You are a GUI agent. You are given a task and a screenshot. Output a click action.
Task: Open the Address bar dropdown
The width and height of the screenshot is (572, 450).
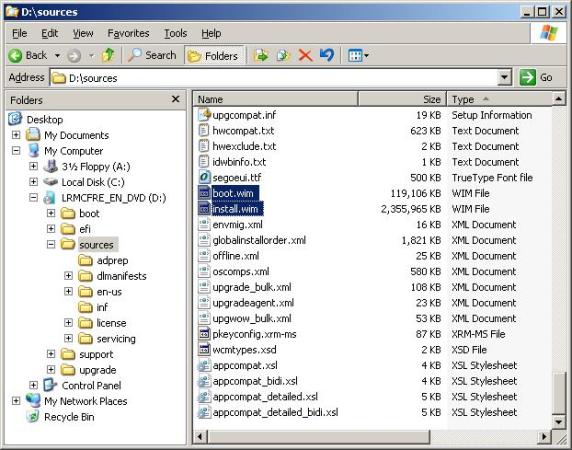(x=505, y=78)
